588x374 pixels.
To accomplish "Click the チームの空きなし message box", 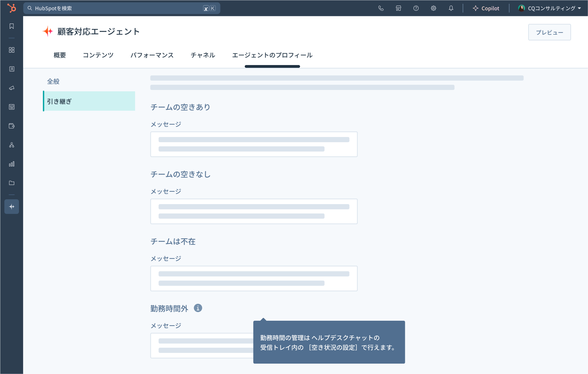I will (254, 211).
